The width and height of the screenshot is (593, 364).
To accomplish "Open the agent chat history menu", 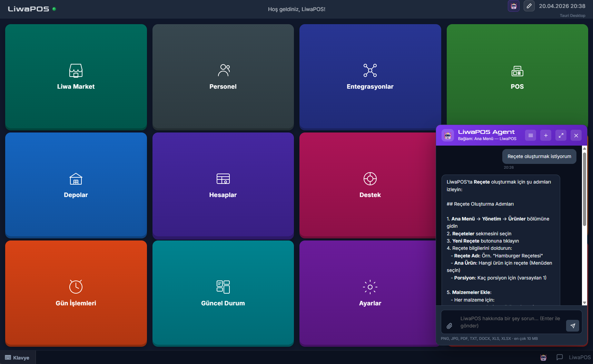I will pos(531,136).
